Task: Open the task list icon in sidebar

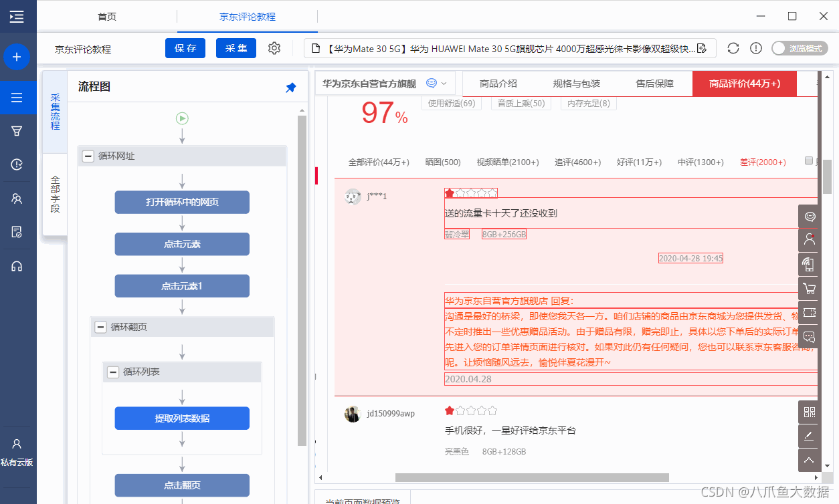Action: coord(17,98)
